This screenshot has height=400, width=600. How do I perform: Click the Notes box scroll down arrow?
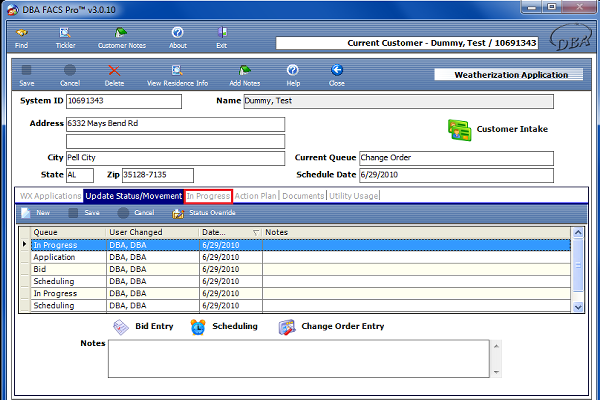pyautogui.click(x=496, y=372)
